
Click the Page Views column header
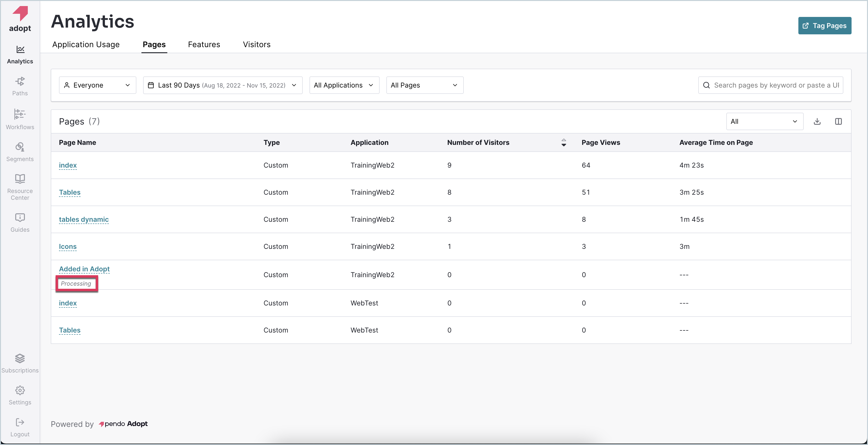[x=601, y=143]
